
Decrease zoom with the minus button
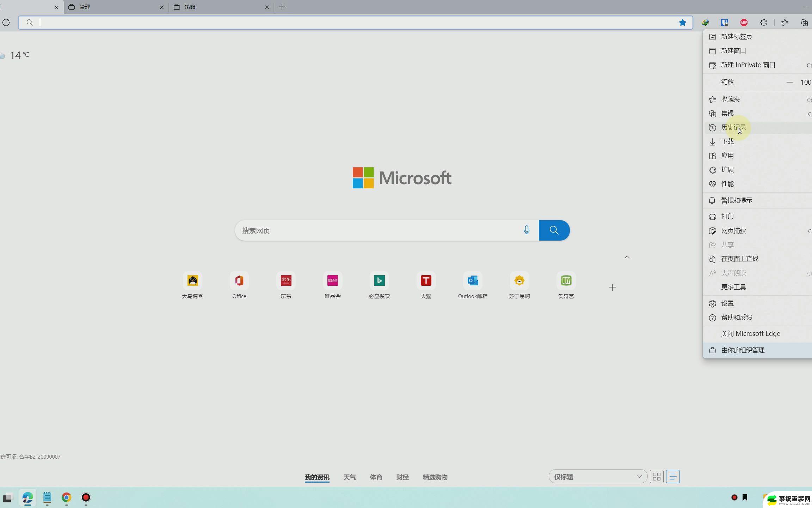(789, 82)
